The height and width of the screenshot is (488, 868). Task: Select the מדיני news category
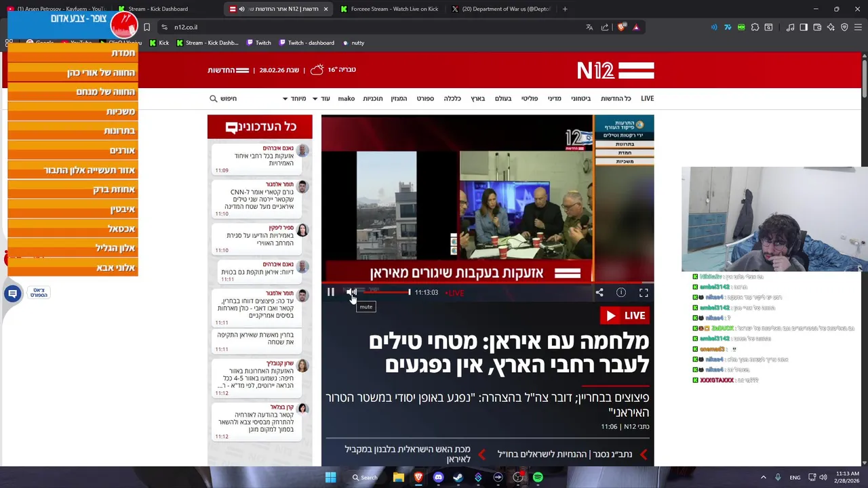tap(554, 98)
